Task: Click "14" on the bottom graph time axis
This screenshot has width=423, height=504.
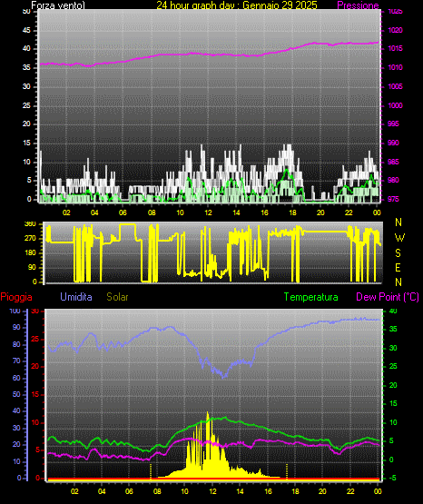Action: [240, 491]
